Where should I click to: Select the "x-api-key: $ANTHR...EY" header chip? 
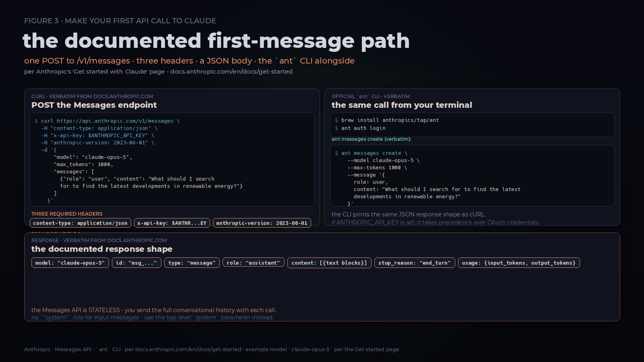(x=172, y=223)
